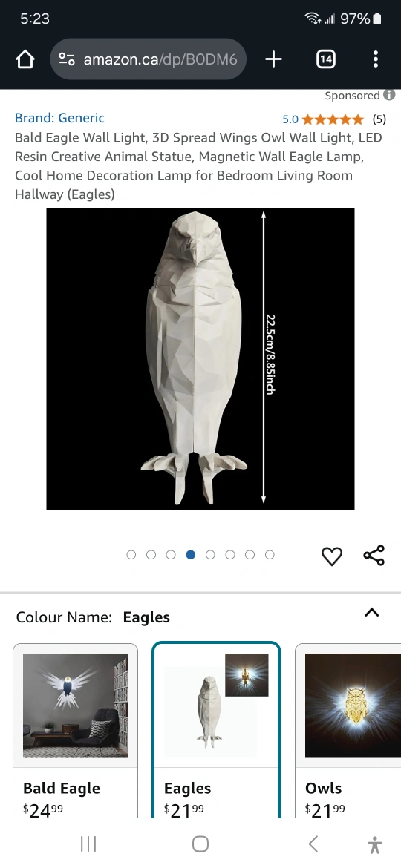Choose the Bald Eagle colour option
This screenshot has width=401, height=868.
click(75, 731)
